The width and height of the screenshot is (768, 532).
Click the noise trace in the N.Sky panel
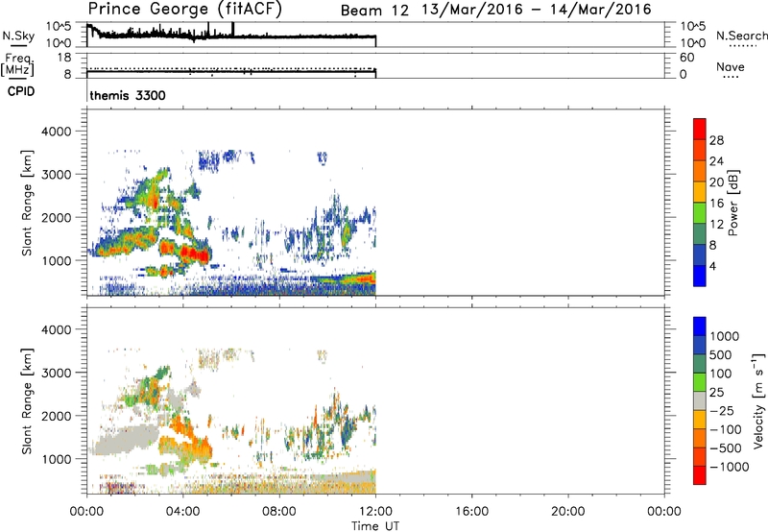coord(230,36)
